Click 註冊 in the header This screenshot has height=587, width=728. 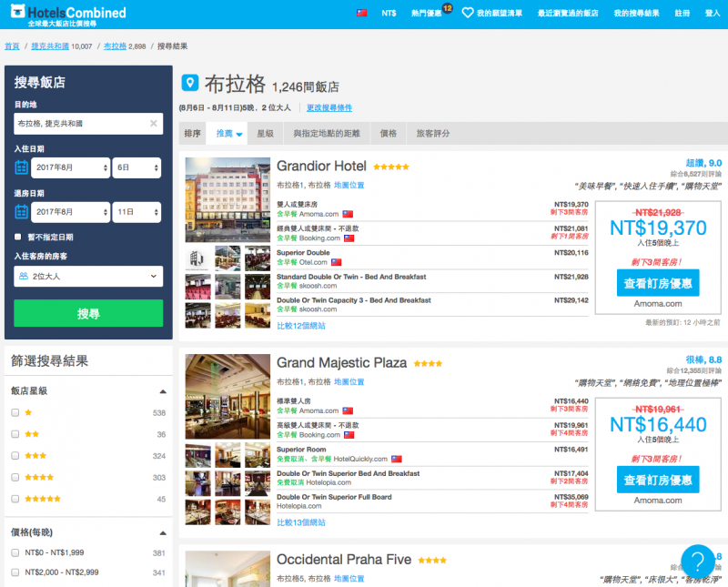tap(682, 13)
